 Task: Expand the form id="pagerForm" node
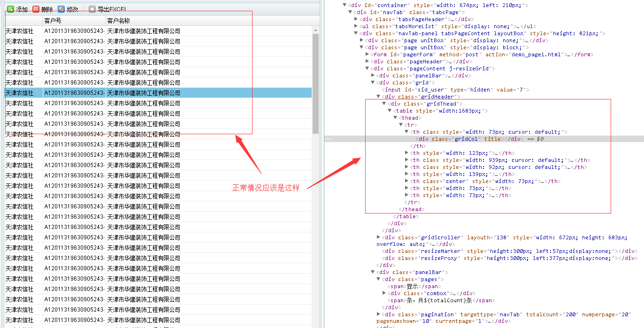(367, 54)
